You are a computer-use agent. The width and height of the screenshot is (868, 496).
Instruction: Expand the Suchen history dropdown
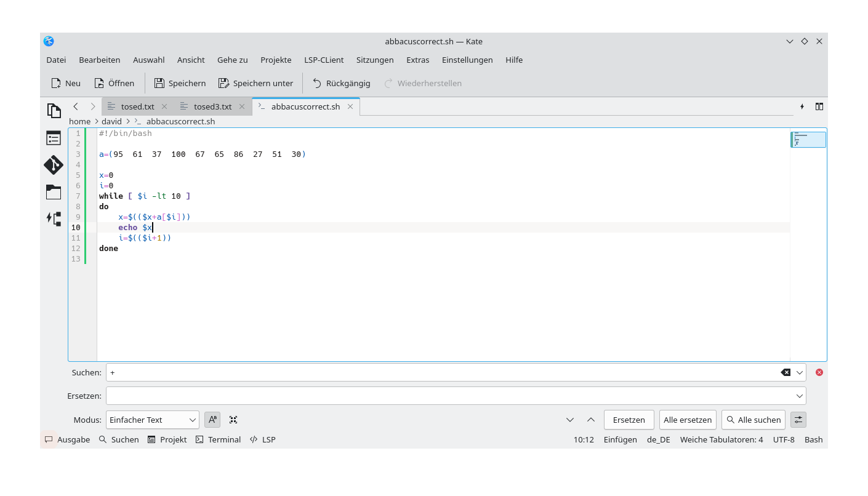coord(800,372)
